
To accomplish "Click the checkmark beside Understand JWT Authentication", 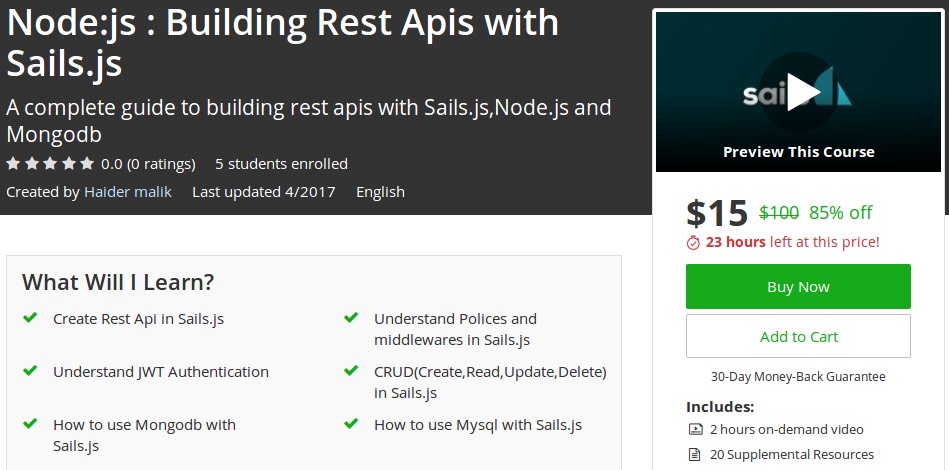I will tap(30, 371).
